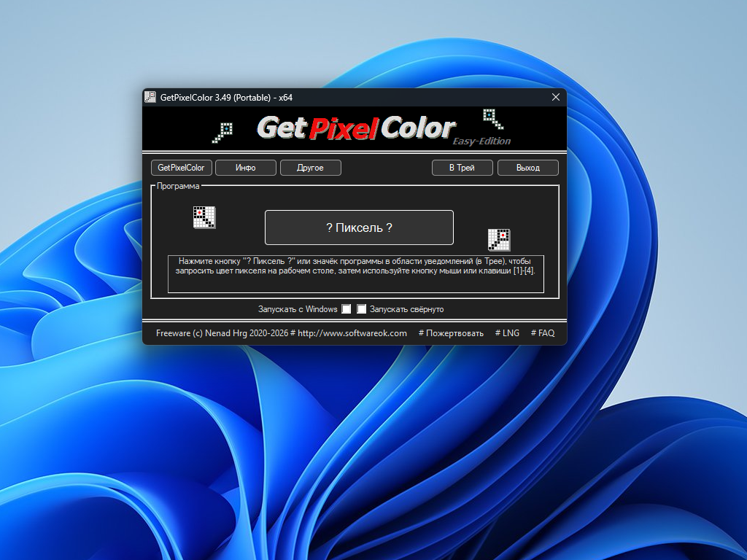Image resolution: width=747 pixels, height=560 pixels.
Task: Click the pixel picker icon right of logo
Action: [x=493, y=119]
